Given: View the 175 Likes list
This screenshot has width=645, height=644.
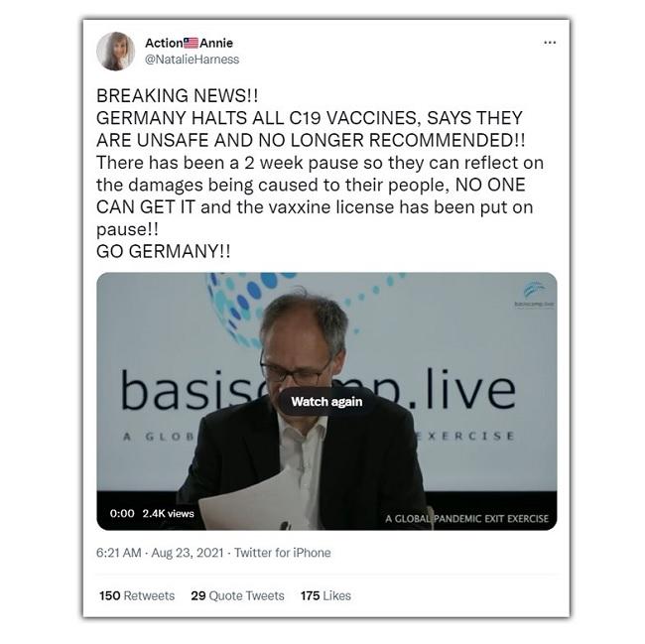Looking at the screenshot, I should click(325, 595).
